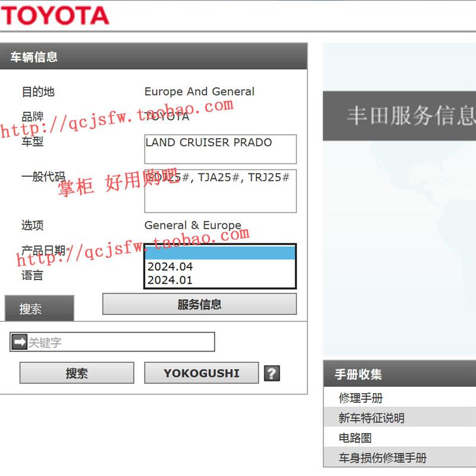Viewport: 476px width, 476px height.
Task: Click the 搜索 button below keyword field
Action: click(x=77, y=373)
